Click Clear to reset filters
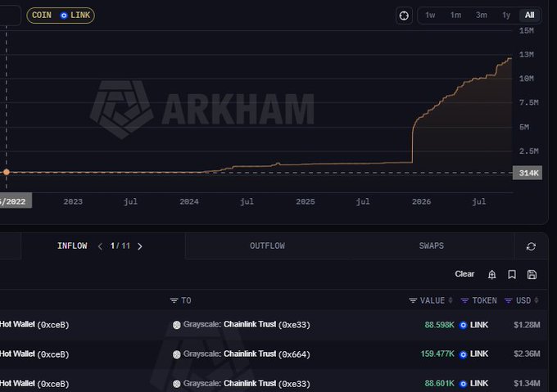The width and height of the screenshot is (557, 392). [464, 274]
